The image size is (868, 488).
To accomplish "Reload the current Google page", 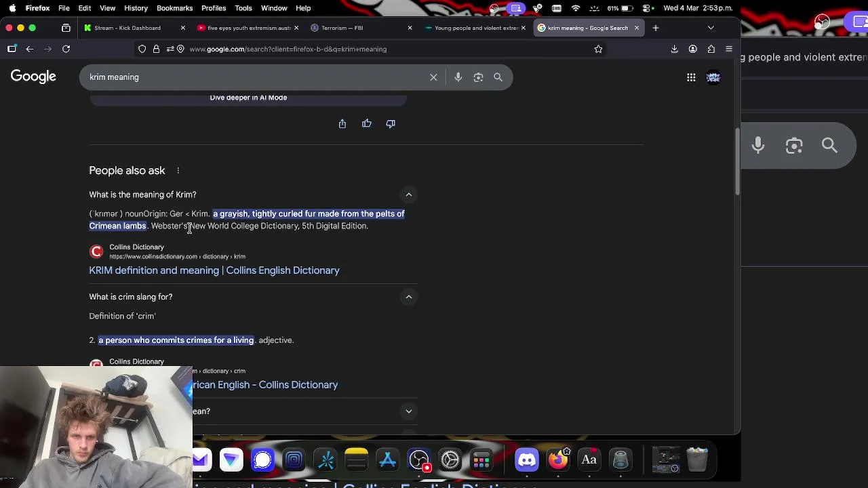I will point(66,49).
